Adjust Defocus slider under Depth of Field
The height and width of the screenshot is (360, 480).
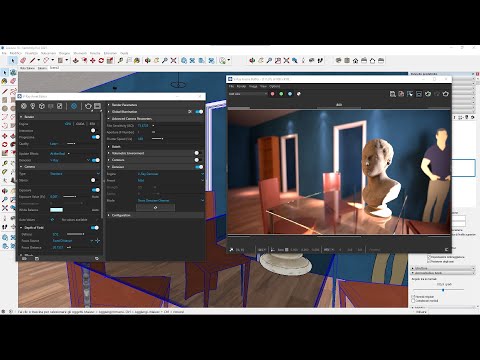pos(76,234)
